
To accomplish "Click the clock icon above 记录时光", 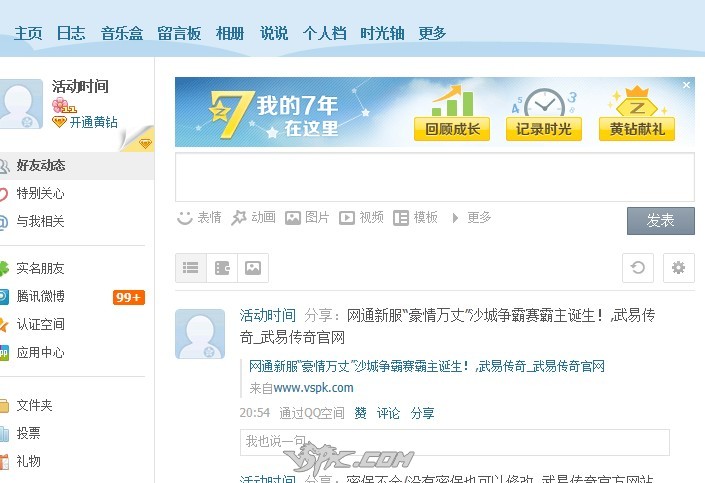I will pos(544,103).
